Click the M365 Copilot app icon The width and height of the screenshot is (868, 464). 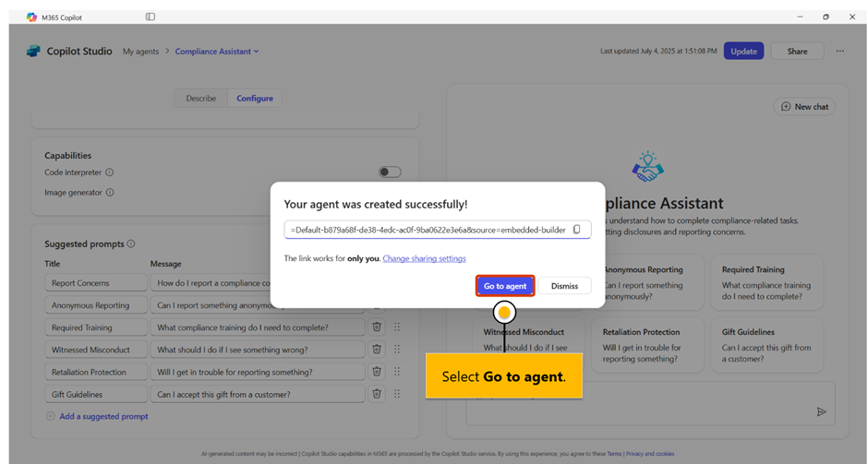[x=31, y=18]
